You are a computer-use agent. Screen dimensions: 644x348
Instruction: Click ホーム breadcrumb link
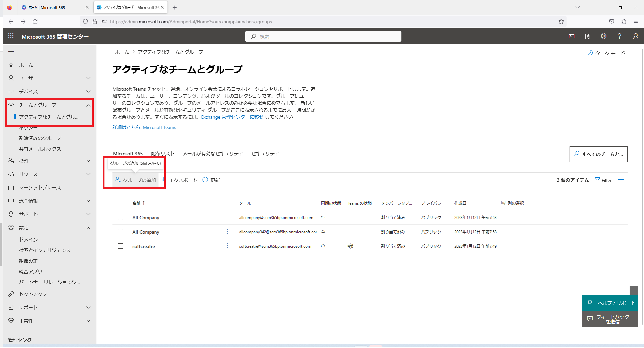pyautogui.click(x=122, y=52)
